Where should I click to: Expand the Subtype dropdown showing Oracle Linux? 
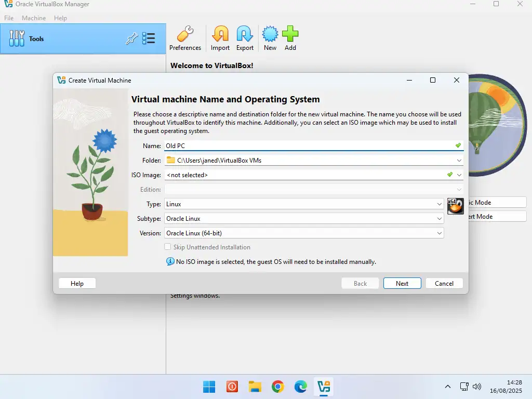tap(304, 219)
